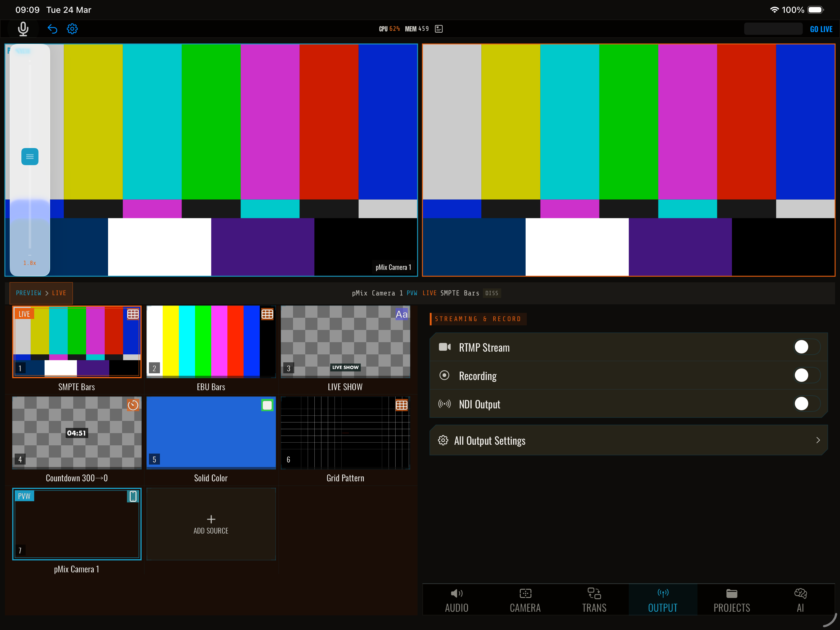Tap the device badge on pMix Camera 1
This screenshot has height=630, width=840.
tap(133, 496)
